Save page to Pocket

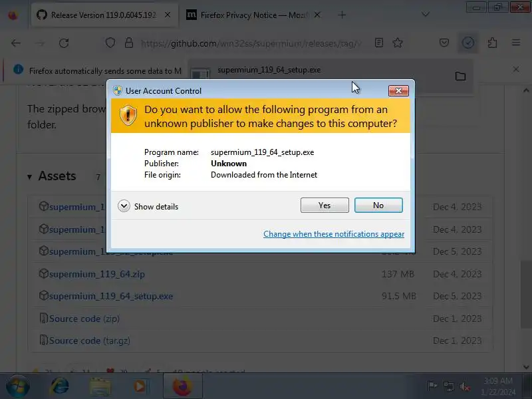click(x=444, y=43)
